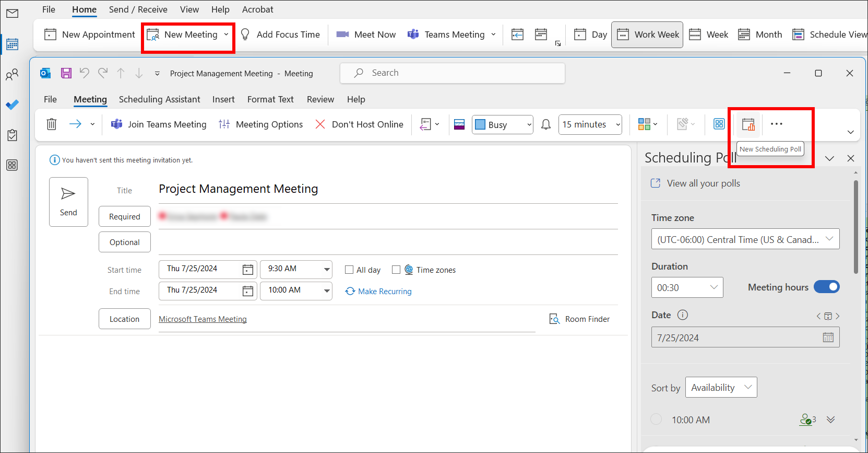Image resolution: width=868 pixels, height=453 pixels.
Task: Click the reminder bell icon
Action: point(546,124)
